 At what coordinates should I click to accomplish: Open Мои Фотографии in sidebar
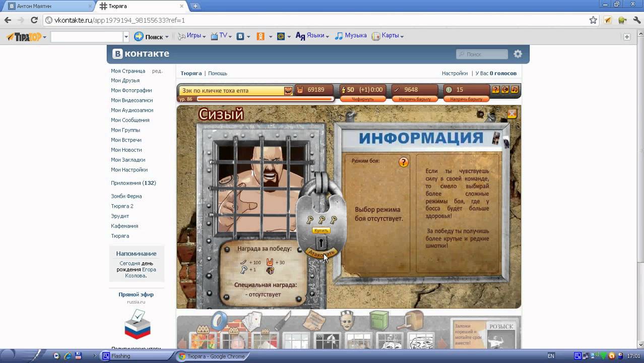pyautogui.click(x=131, y=91)
